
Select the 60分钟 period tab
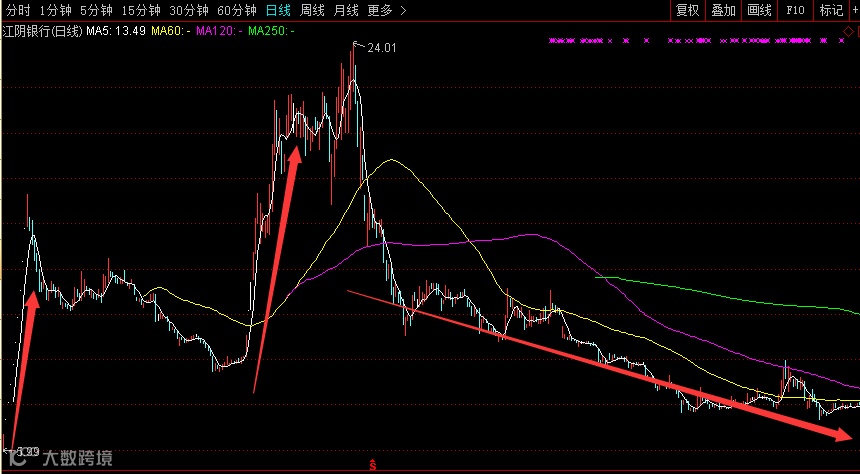[x=236, y=10]
